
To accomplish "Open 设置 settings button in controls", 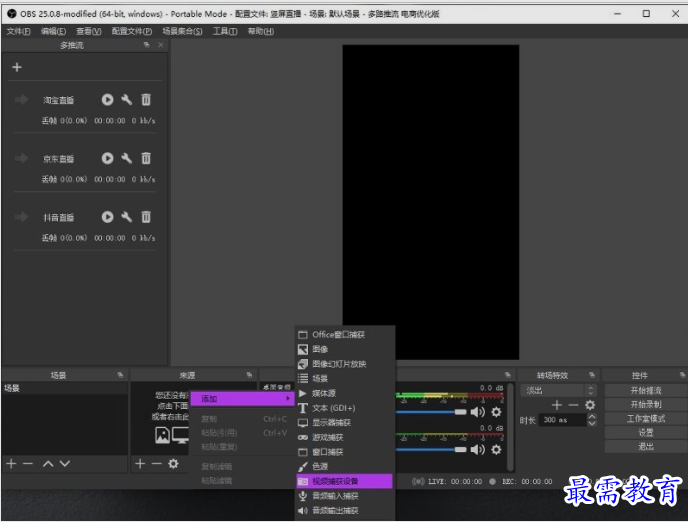I will click(x=645, y=433).
